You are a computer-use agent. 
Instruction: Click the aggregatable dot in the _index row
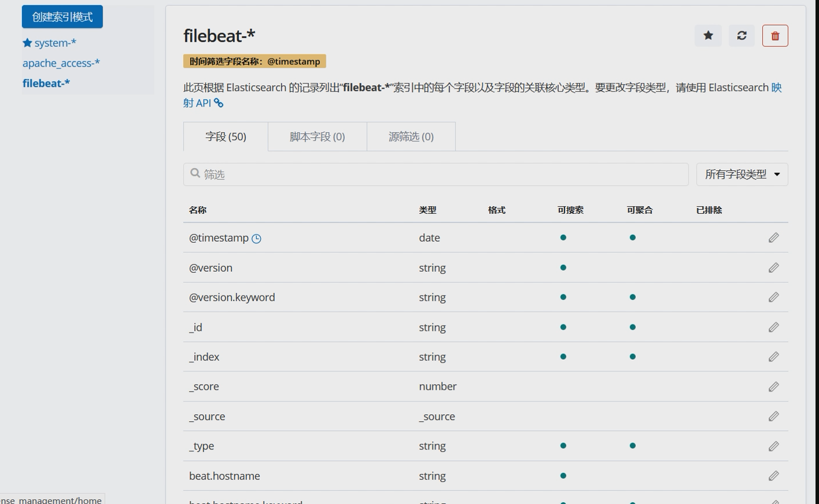tap(633, 357)
